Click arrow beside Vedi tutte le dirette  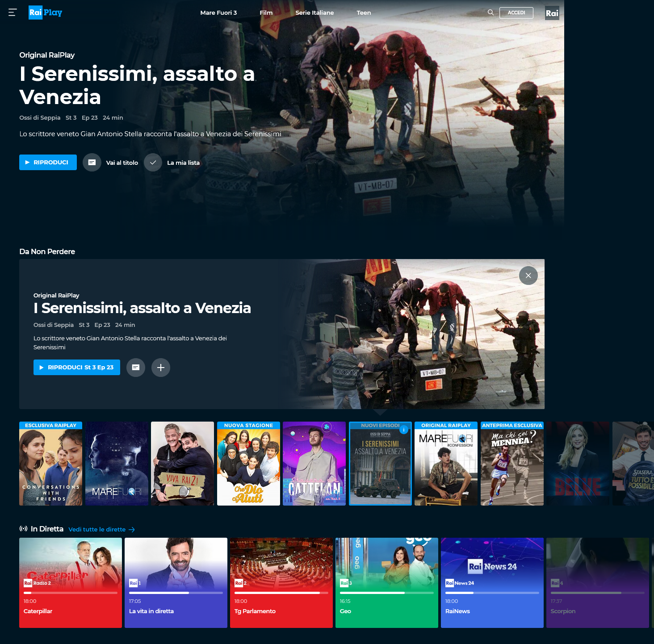pyautogui.click(x=132, y=530)
